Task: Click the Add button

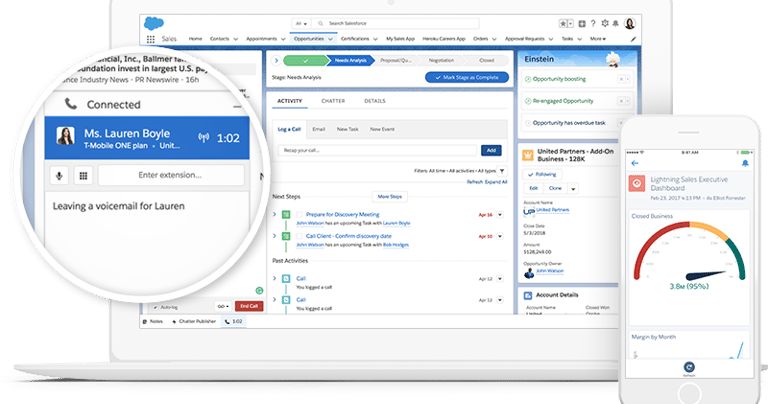Action: coord(491,150)
